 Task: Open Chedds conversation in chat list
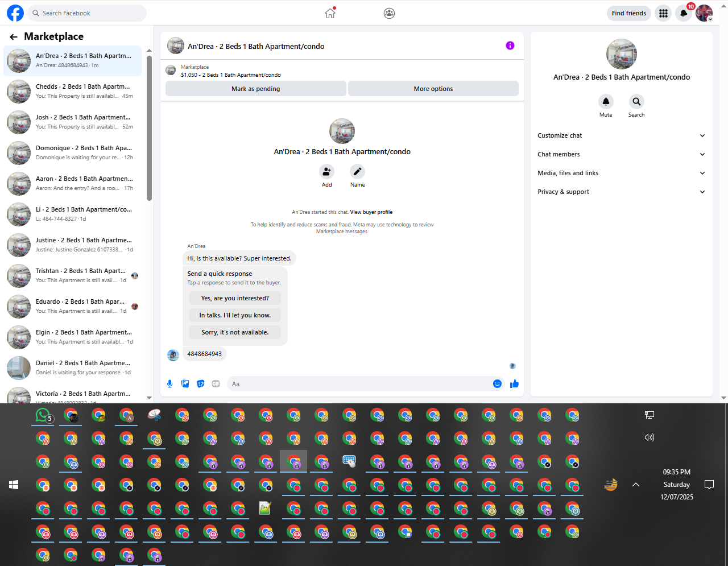(x=73, y=92)
